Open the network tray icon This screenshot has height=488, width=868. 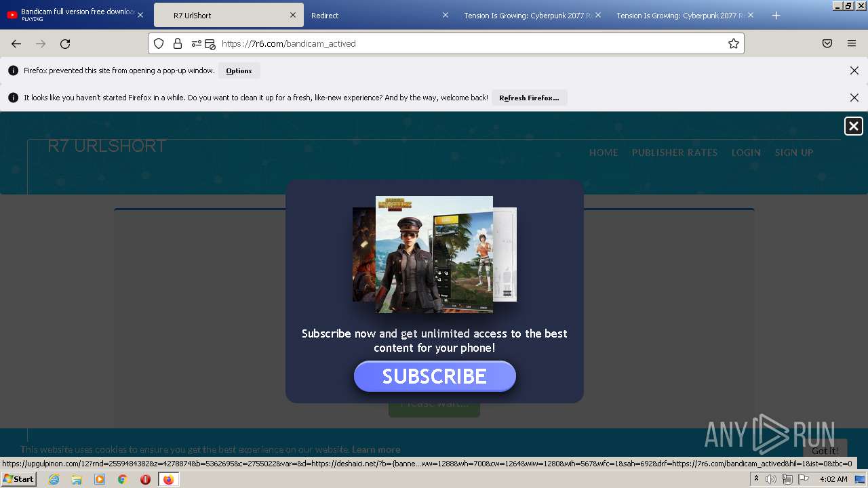point(787,479)
